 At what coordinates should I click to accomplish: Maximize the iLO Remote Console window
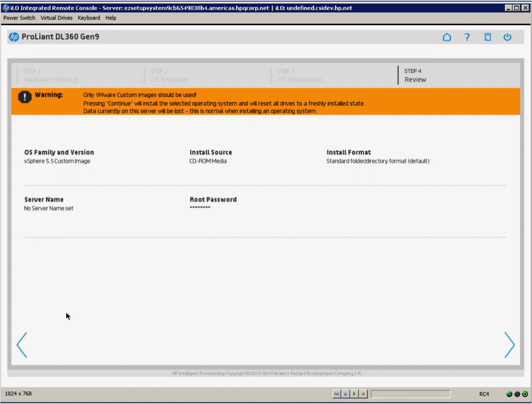(516, 8)
